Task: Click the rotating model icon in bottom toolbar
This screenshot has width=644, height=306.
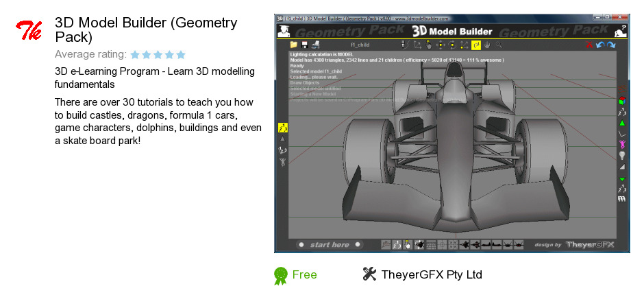Action: (419, 245)
